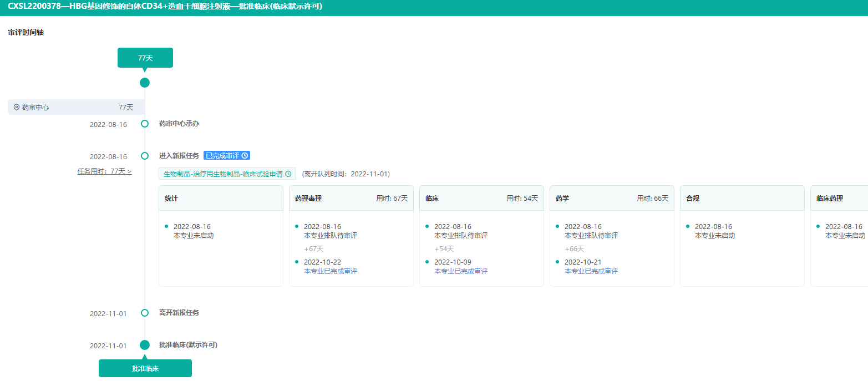This screenshot has height=381, width=868.
Task: Select the 药审中心承办 timeline node circle
Action: [145, 124]
